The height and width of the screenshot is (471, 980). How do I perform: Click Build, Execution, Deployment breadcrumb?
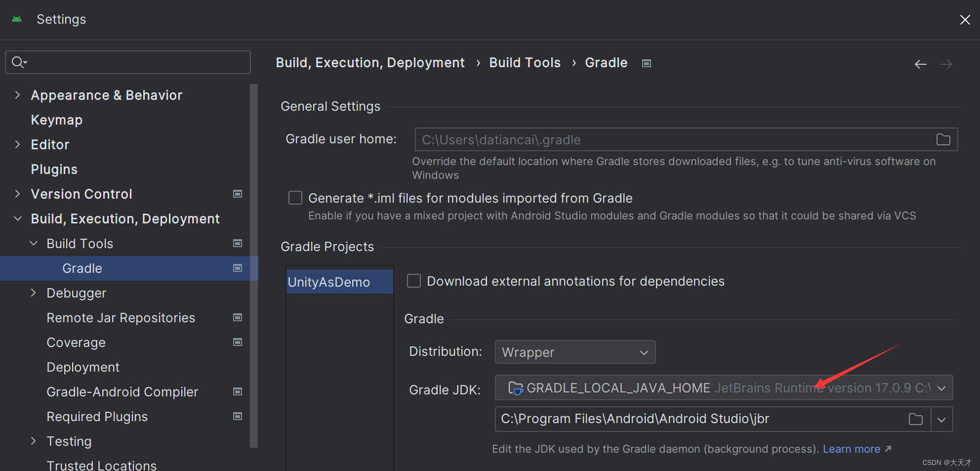pos(370,63)
